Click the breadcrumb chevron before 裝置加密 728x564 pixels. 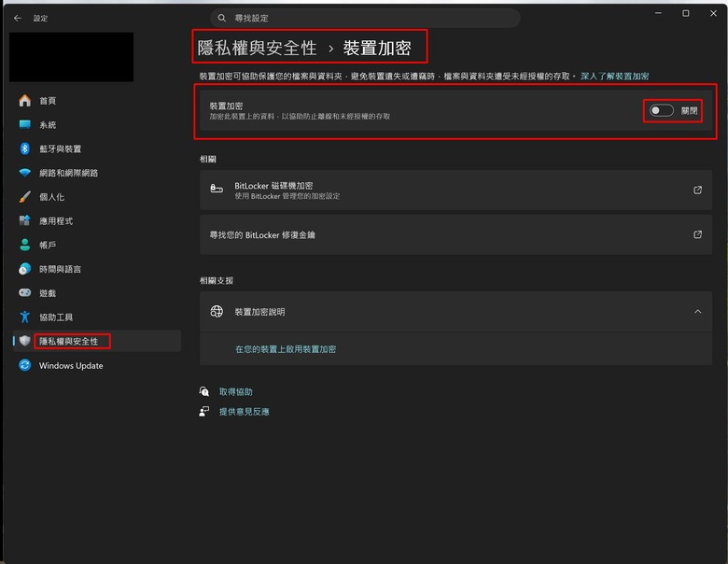pos(330,49)
